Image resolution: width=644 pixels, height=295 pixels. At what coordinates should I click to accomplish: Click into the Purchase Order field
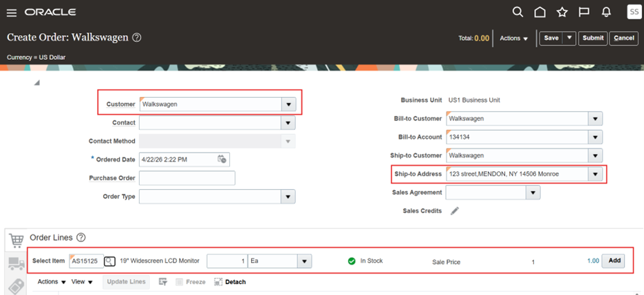[x=187, y=178]
